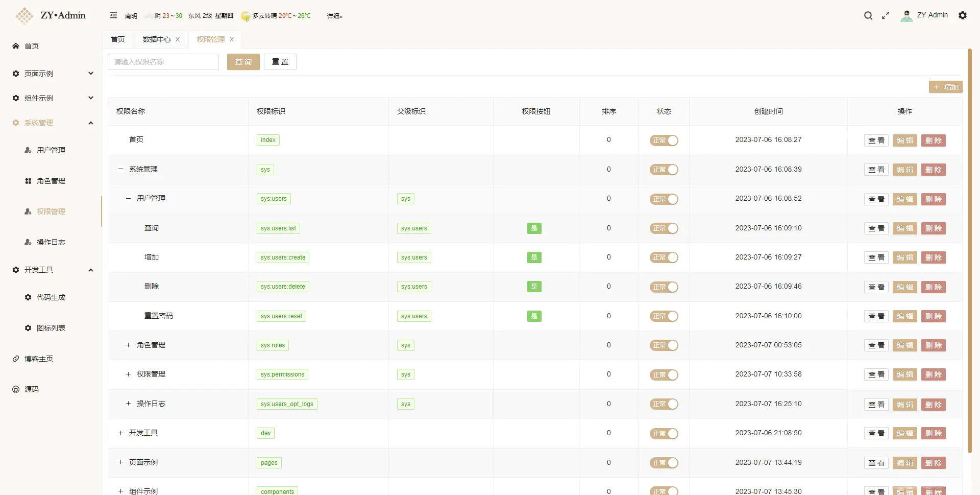This screenshot has height=495, width=980.
Task: Expand the 权限管理 tree row
Action: pyautogui.click(x=128, y=374)
